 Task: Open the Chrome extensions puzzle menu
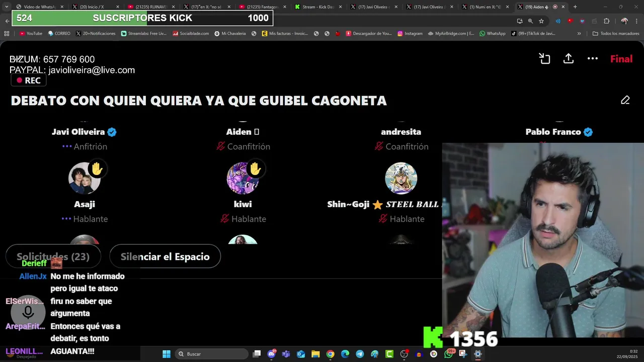606,21
